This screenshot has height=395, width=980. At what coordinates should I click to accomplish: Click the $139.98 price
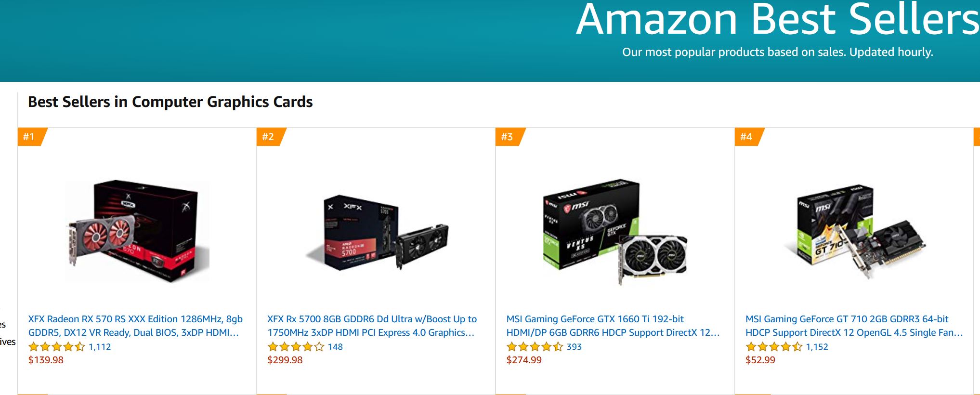pyautogui.click(x=46, y=360)
